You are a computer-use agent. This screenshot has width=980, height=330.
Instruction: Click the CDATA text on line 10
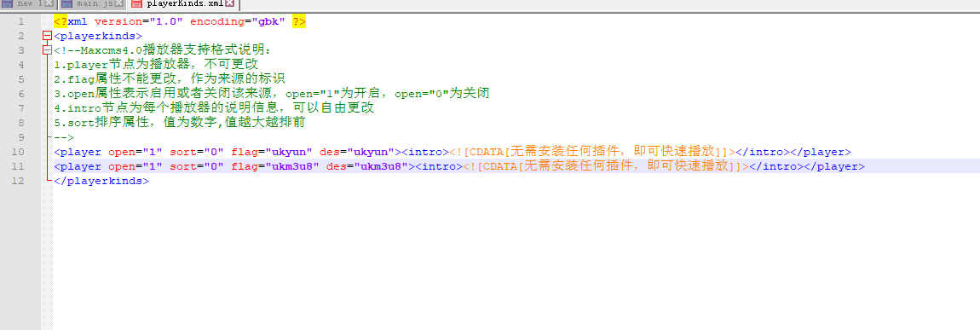[x=592, y=152]
